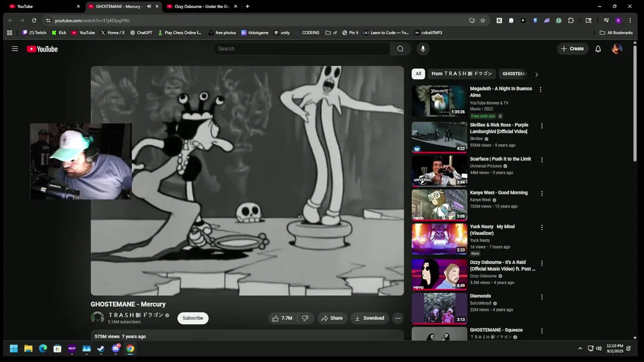Open the Kick extension icon
This screenshot has width=644, height=362.
click(x=499, y=21)
